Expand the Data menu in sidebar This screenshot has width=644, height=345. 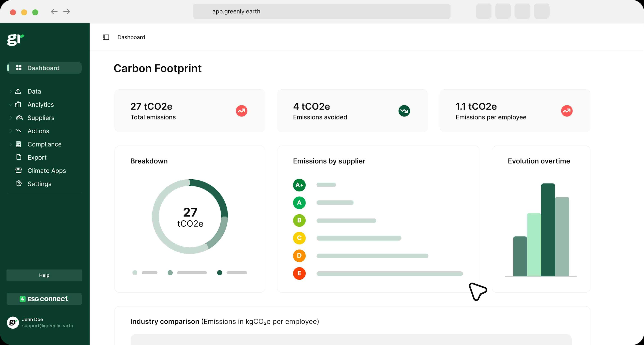10,91
